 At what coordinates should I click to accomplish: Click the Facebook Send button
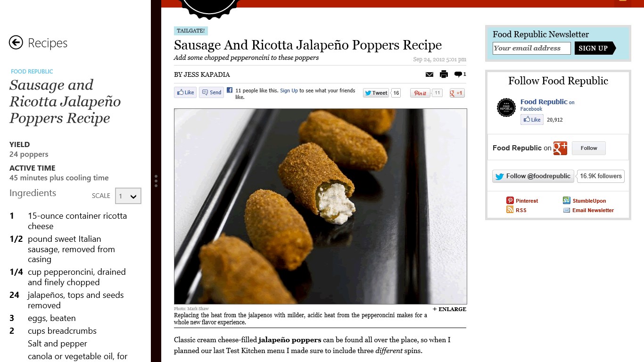click(211, 92)
